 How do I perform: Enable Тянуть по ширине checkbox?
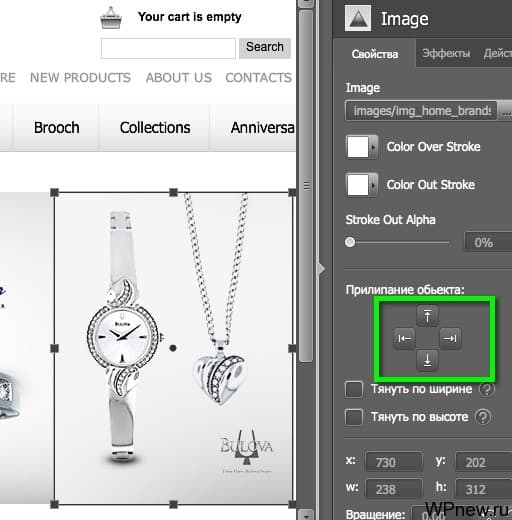354,390
